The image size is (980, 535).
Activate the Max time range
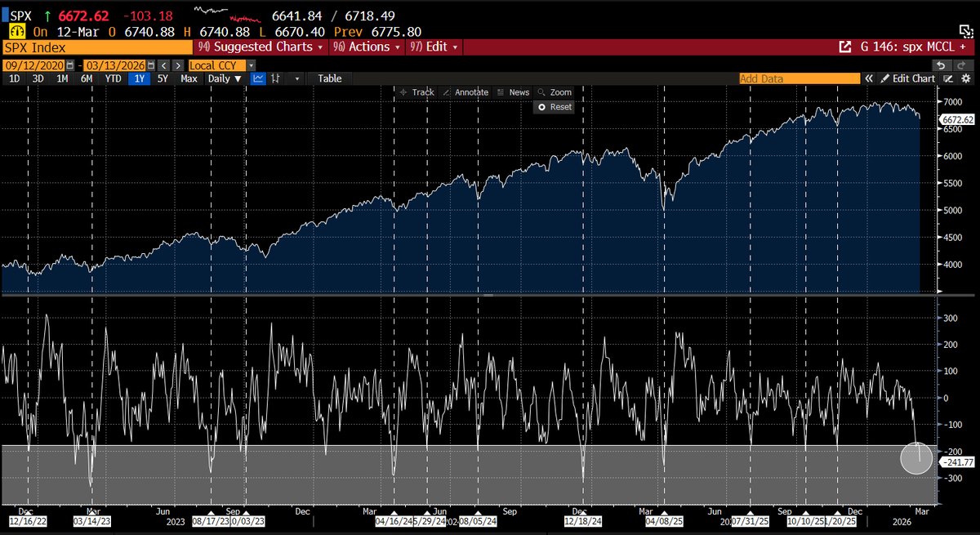(x=189, y=78)
